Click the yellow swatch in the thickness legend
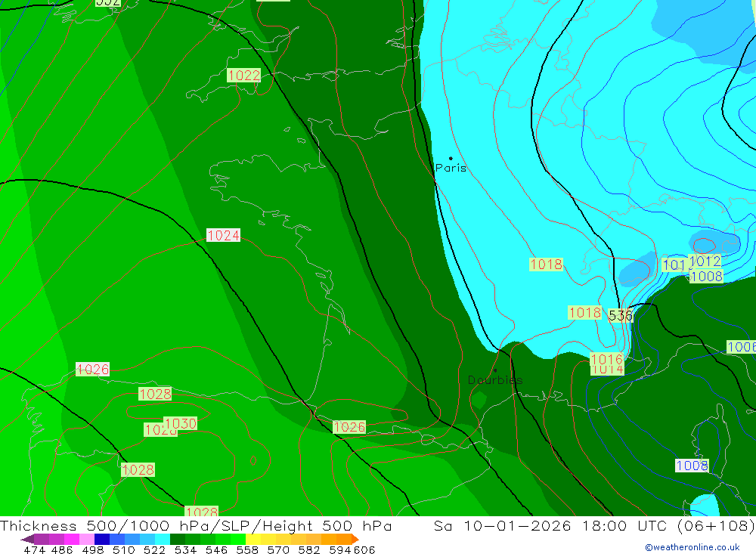Image resolution: width=756 pixels, height=554 pixels. (253, 540)
